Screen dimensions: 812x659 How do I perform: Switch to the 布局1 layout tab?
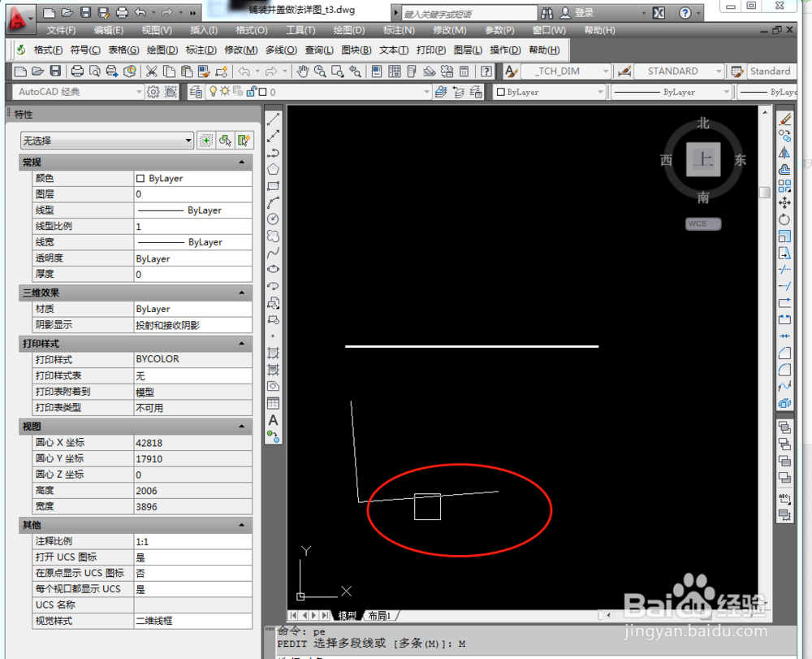point(379,615)
